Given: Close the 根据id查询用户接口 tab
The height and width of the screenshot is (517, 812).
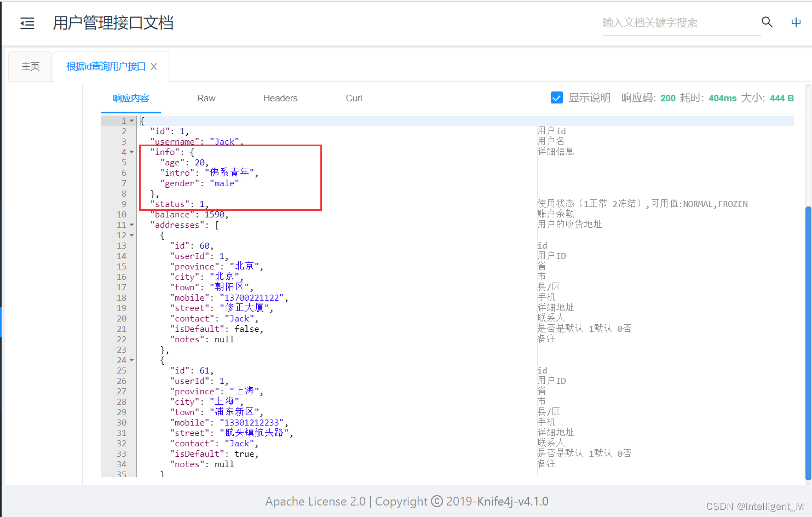Looking at the screenshot, I should [x=154, y=66].
